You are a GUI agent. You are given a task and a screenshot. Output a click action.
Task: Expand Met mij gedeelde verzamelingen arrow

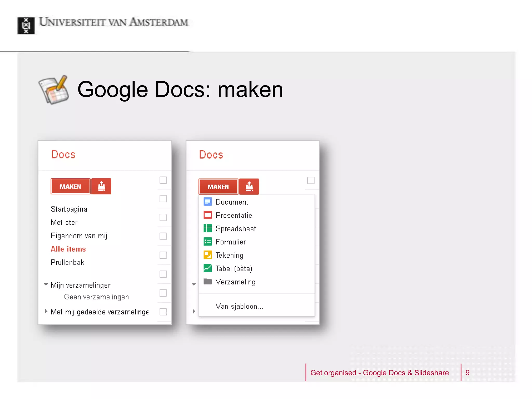46,311
